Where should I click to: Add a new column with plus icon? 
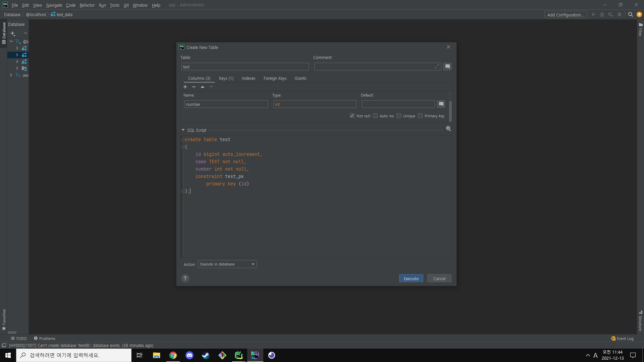pos(185,87)
